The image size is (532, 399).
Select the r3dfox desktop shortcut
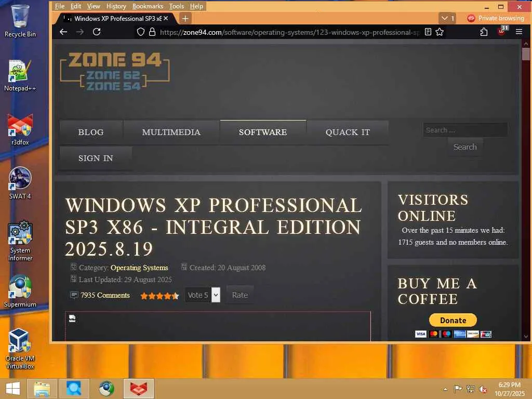click(20, 129)
